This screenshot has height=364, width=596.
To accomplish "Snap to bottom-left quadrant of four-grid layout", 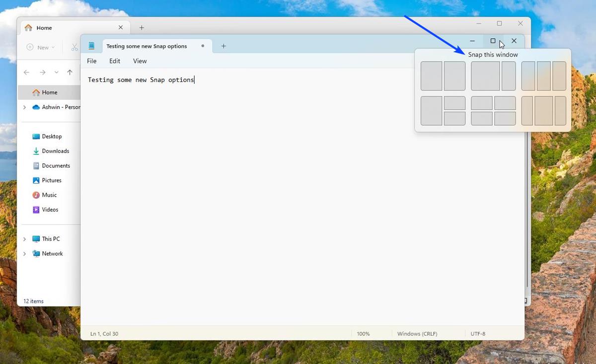I will pos(482,119).
